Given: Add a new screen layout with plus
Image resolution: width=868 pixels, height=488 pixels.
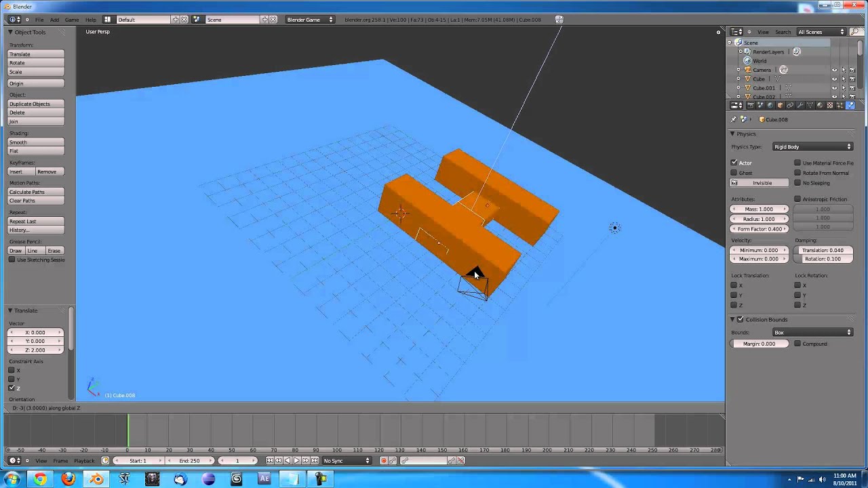Looking at the screenshot, I should tap(176, 20).
